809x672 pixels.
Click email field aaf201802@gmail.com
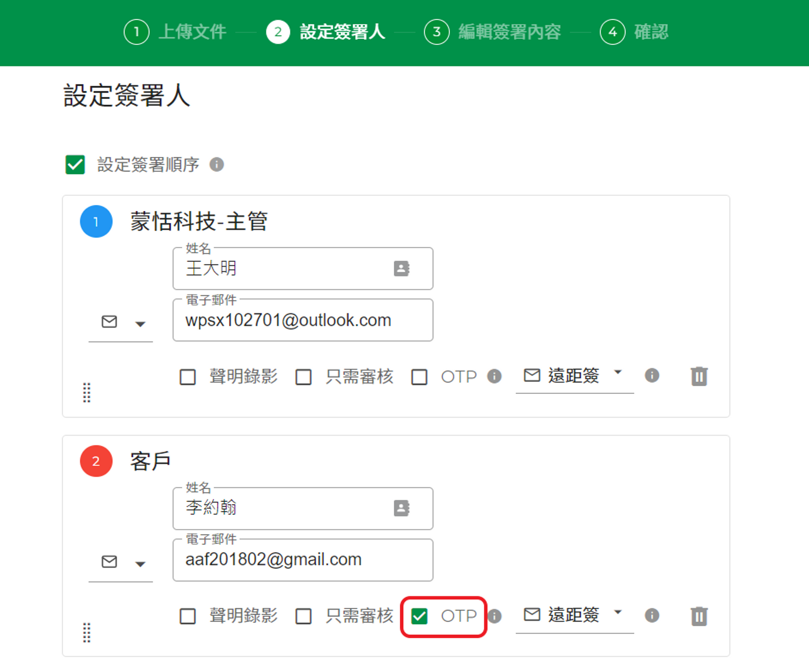point(303,560)
